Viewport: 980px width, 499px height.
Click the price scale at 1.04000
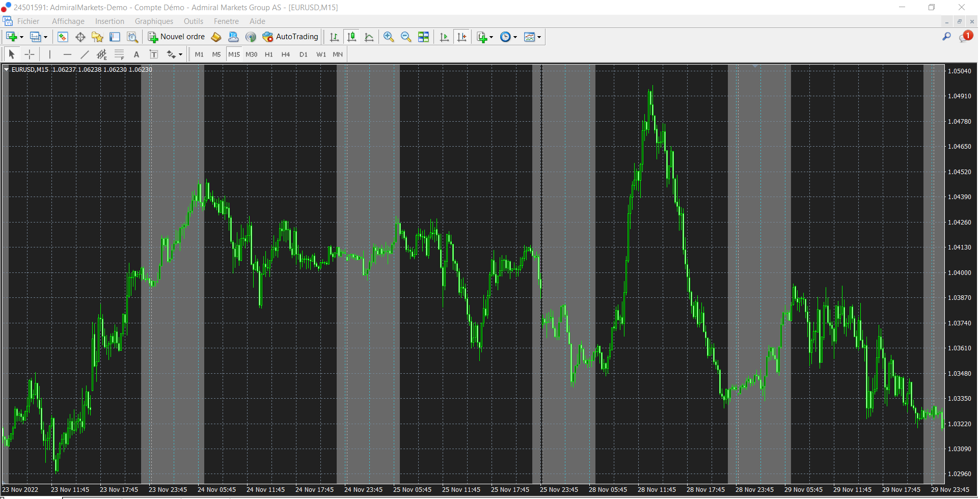click(959, 273)
